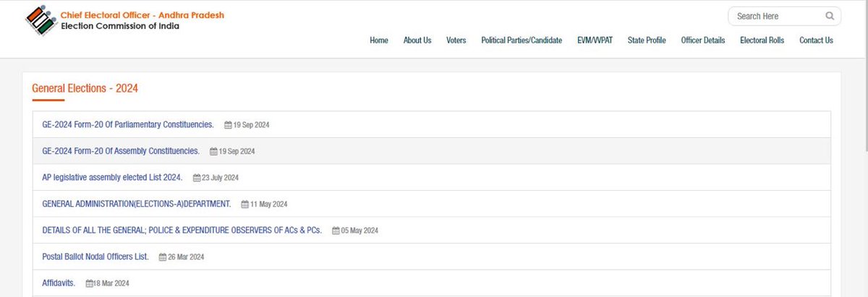Viewport: 868px width, 297px height.
Task: Click the General Elections - 2024 heading
Action: click(x=85, y=88)
